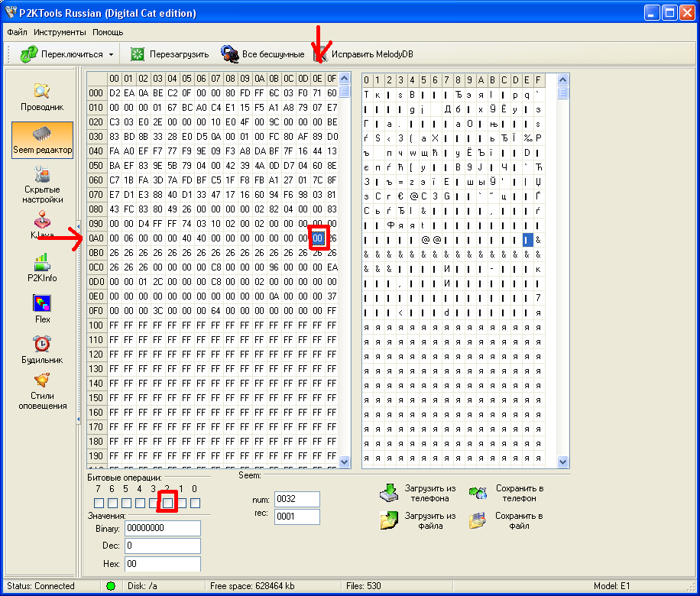Open the Переключиться dropdown arrow
The width and height of the screenshot is (700, 596).
click(x=111, y=54)
